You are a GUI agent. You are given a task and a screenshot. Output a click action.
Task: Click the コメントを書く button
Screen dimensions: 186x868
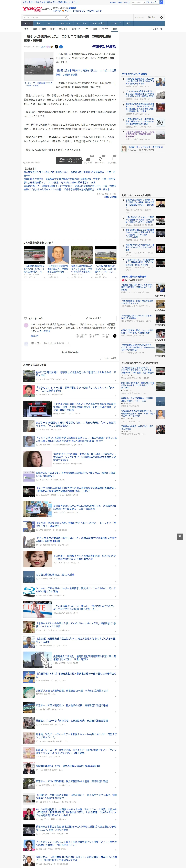[x=93, y=318]
